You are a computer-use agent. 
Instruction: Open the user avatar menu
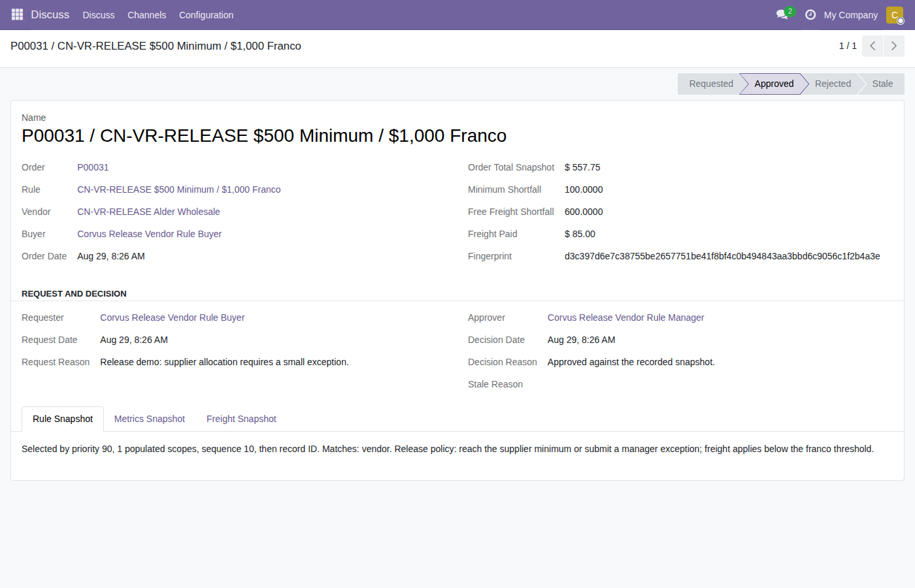(x=895, y=14)
